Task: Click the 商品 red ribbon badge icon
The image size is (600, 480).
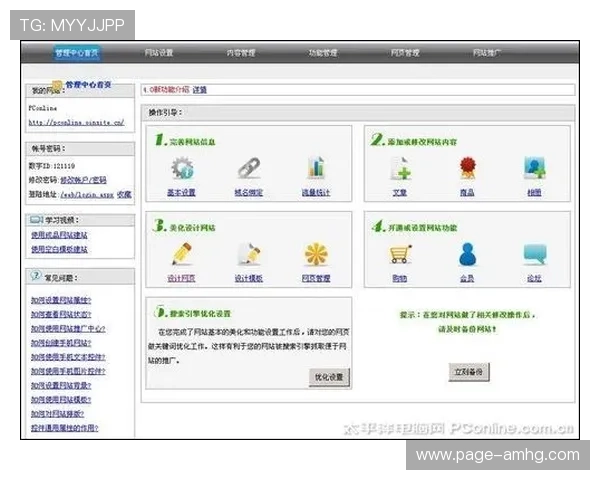Action: pos(467,168)
